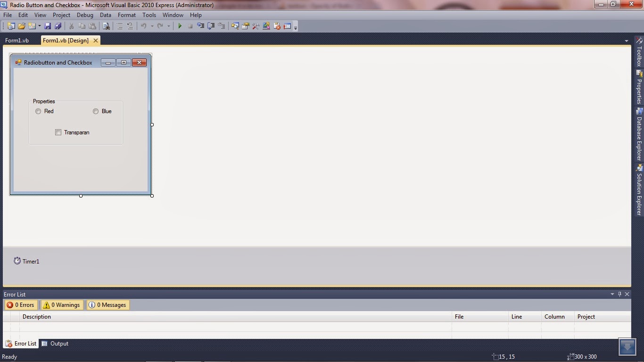Click the Step Over debug icon
This screenshot has height=362, width=644.
click(211, 26)
